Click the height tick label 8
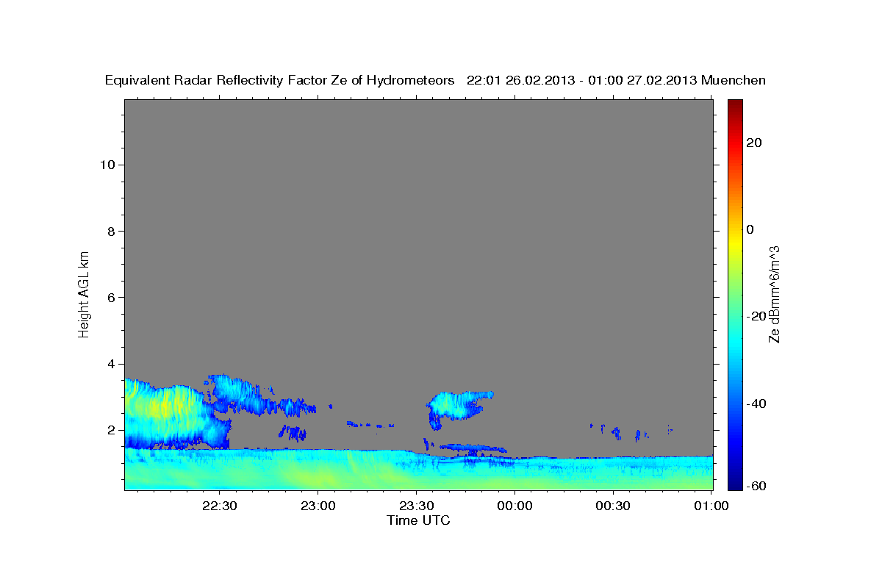 [111, 232]
